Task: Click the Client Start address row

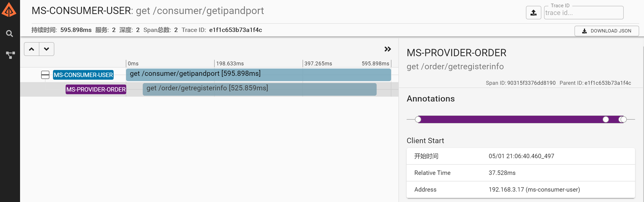Action: tap(521, 189)
